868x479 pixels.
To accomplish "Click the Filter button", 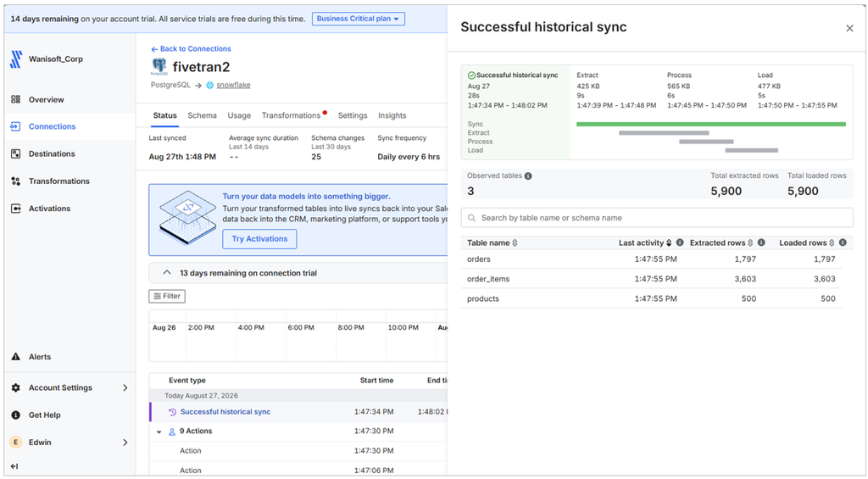I will (167, 296).
